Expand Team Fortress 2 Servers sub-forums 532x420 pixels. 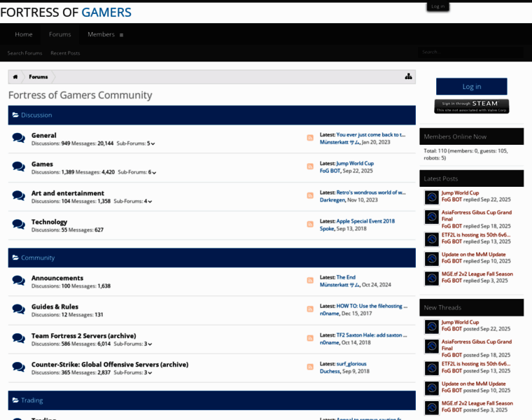click(150, 344)
